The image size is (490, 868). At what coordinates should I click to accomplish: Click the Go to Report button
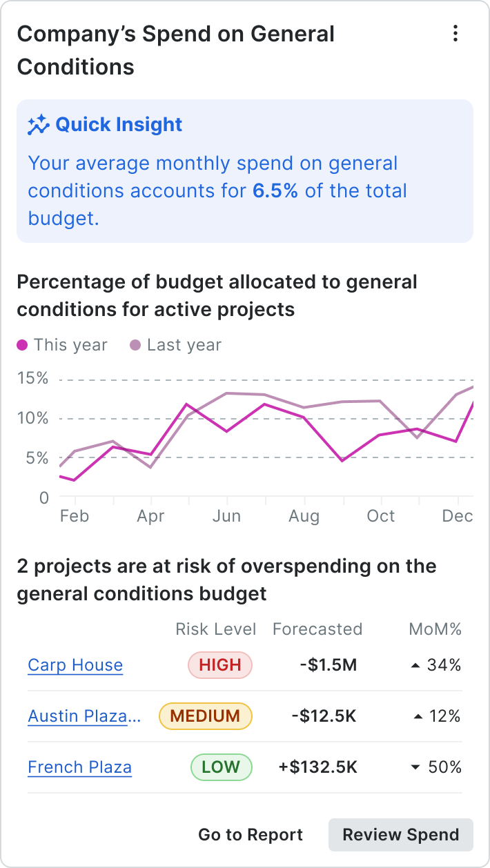(250, 834)
